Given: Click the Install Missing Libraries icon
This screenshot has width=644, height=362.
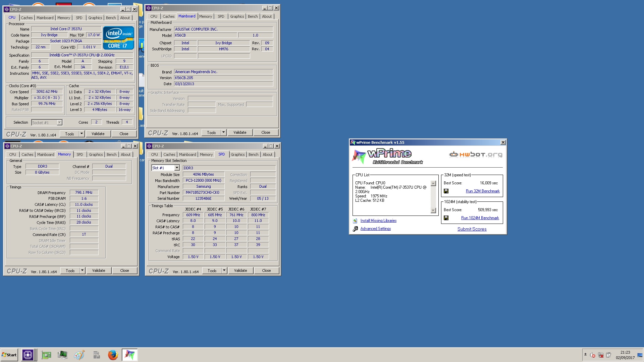Looking at the screenshot, I should click(355, 221).
